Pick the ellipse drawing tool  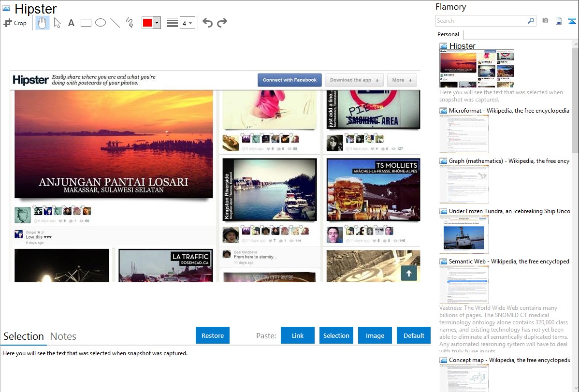click(101, 23)
